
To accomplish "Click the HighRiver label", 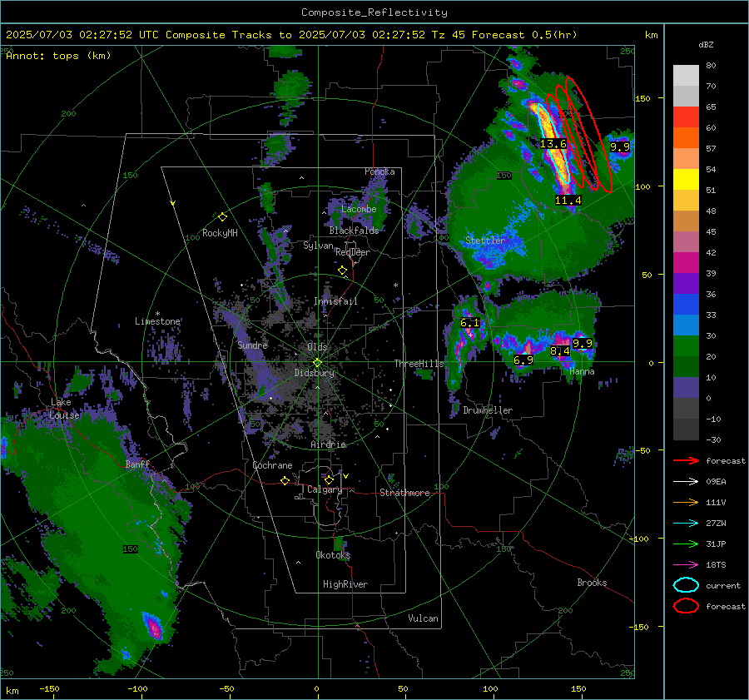I will [x=345, y=584].
